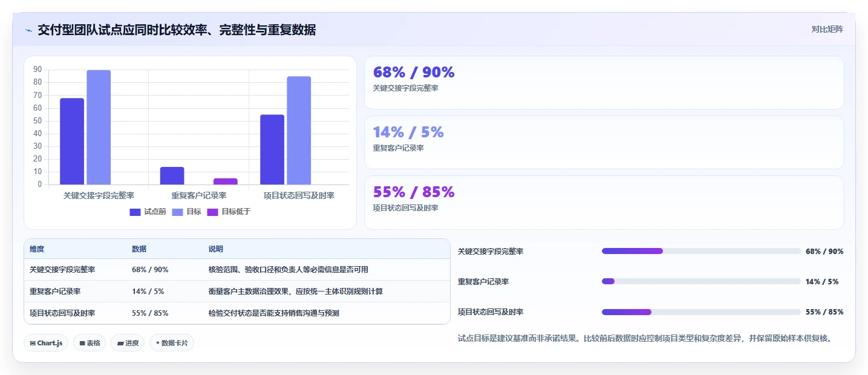Click the 关键交接字段完整率 progress bar
Screen dimensions: 868x375
click(701, 251)
